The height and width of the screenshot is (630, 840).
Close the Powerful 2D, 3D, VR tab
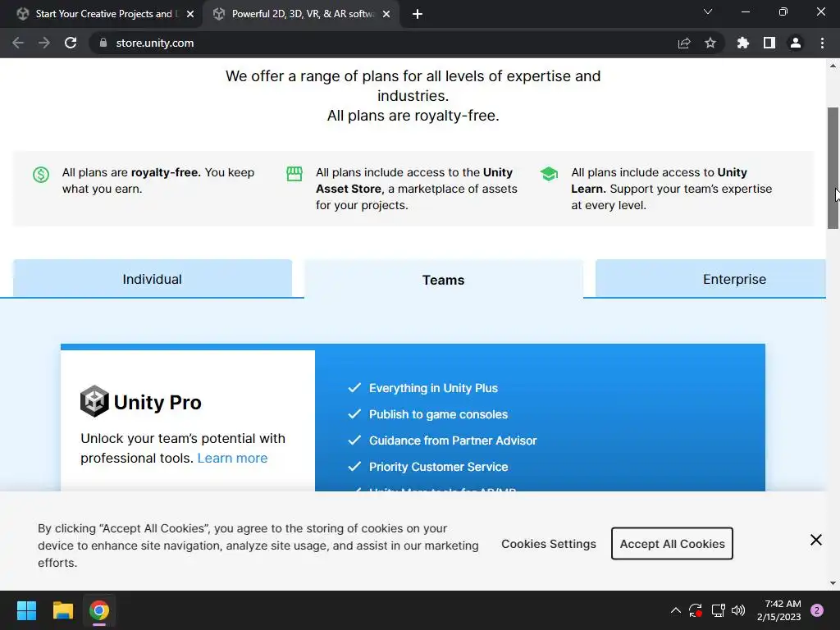[386, 15]
